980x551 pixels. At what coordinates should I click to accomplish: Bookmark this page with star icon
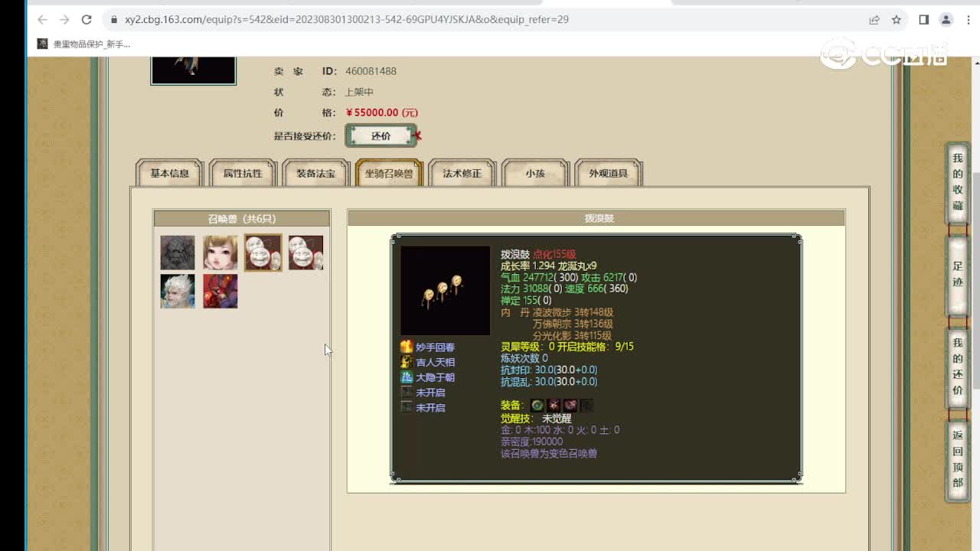pyautogui.click(x=897, y=20)
